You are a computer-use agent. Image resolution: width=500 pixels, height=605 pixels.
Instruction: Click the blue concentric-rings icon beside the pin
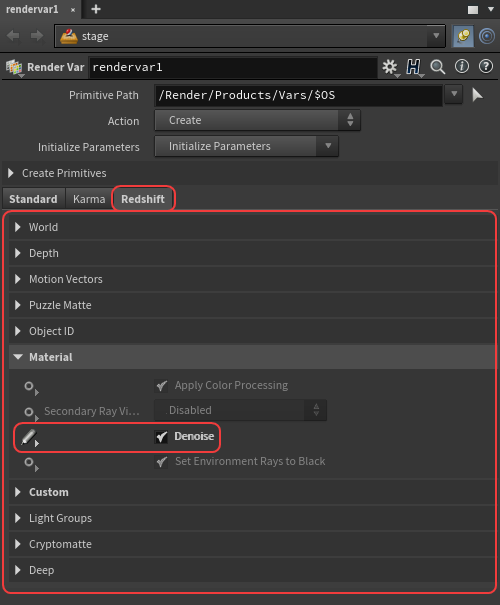(487, 36)
